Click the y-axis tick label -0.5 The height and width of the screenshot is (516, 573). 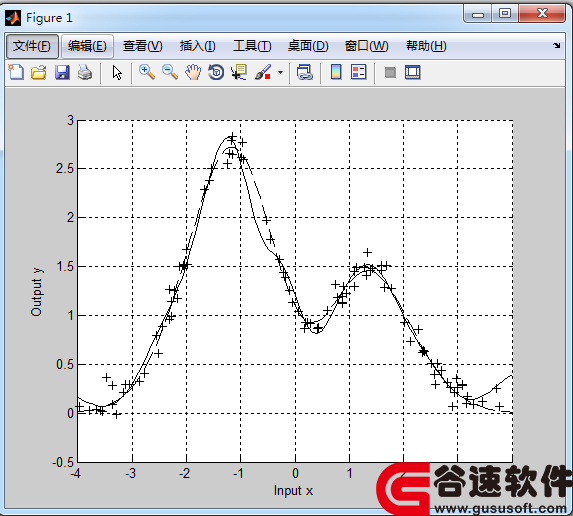63,463
